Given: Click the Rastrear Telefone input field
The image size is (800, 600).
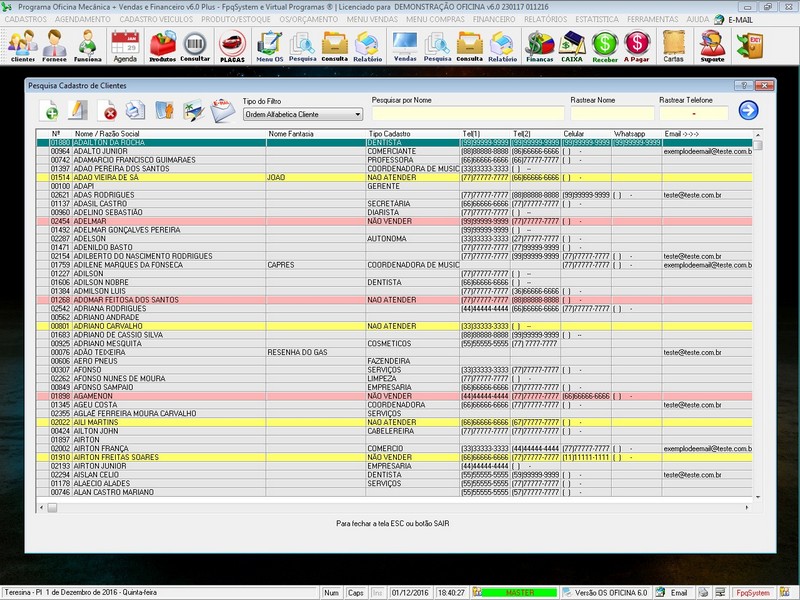Looking at the screenshot, I should click(691, 115).
